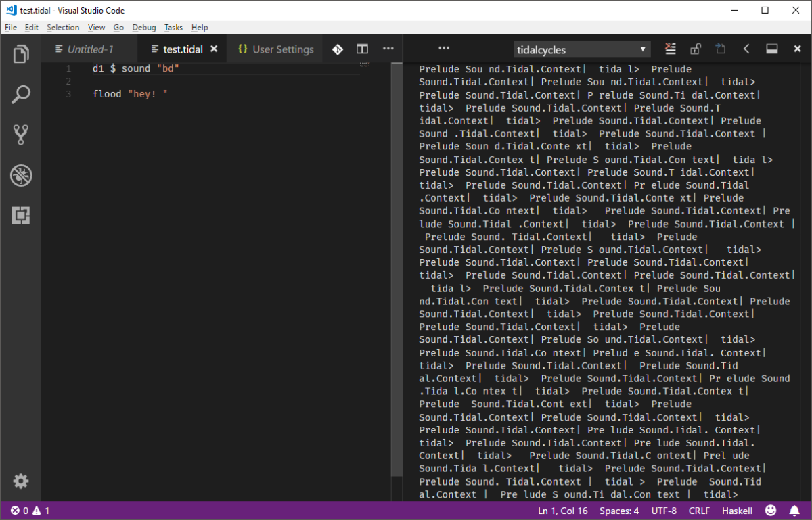812x520 pixels.
Task: Toggle output scroll lock
Action: (696, 49)
